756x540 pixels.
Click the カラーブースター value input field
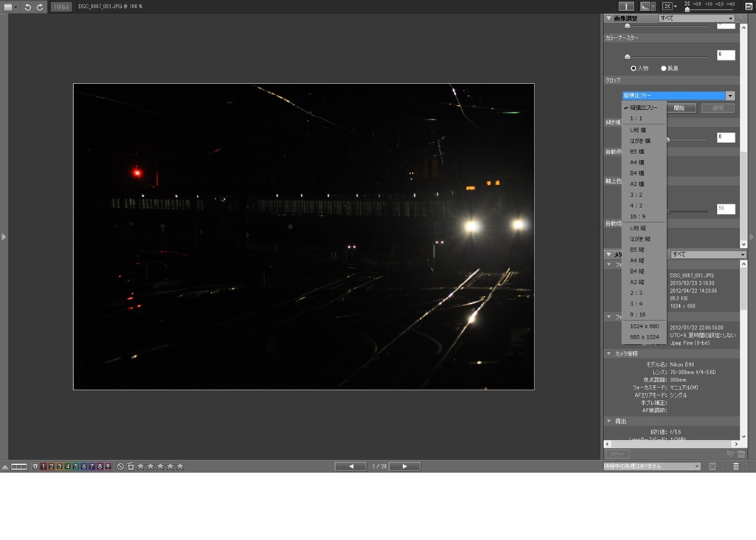click(725, 55)
